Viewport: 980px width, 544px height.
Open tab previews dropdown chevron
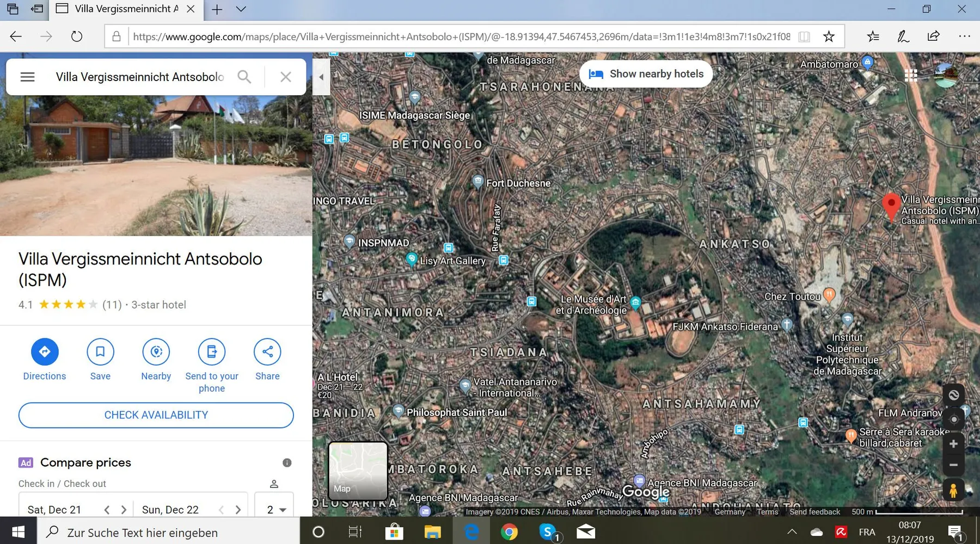click(x=241, y=9)
